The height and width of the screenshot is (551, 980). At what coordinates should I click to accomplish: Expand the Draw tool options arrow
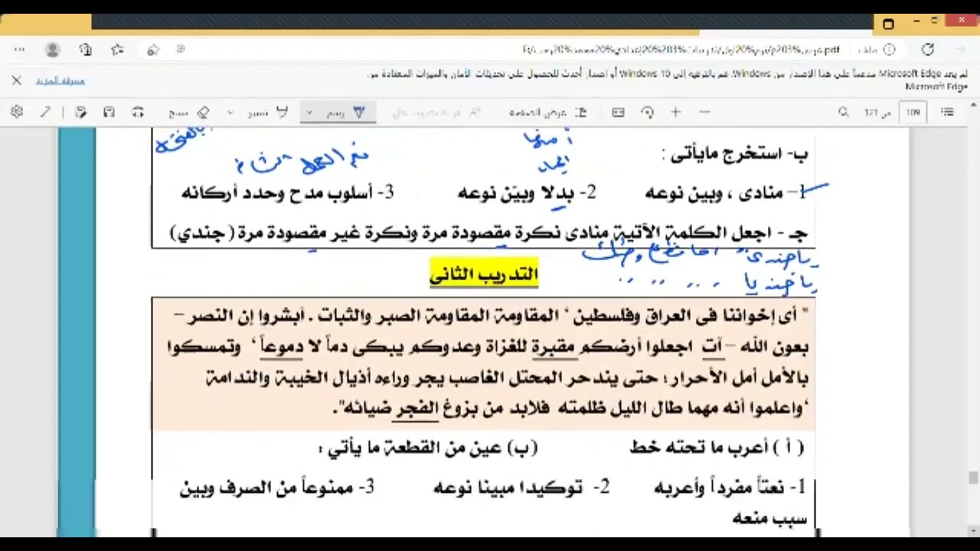click(x=309, y=112)
